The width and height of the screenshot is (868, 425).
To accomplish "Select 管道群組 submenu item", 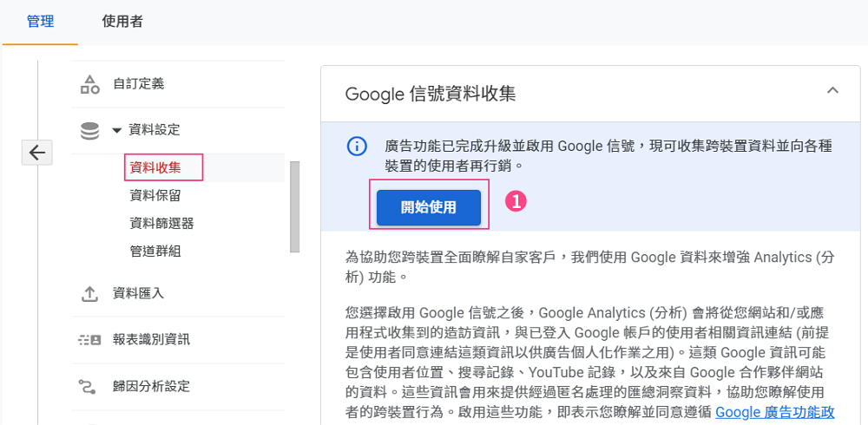I will pos(155,251).
